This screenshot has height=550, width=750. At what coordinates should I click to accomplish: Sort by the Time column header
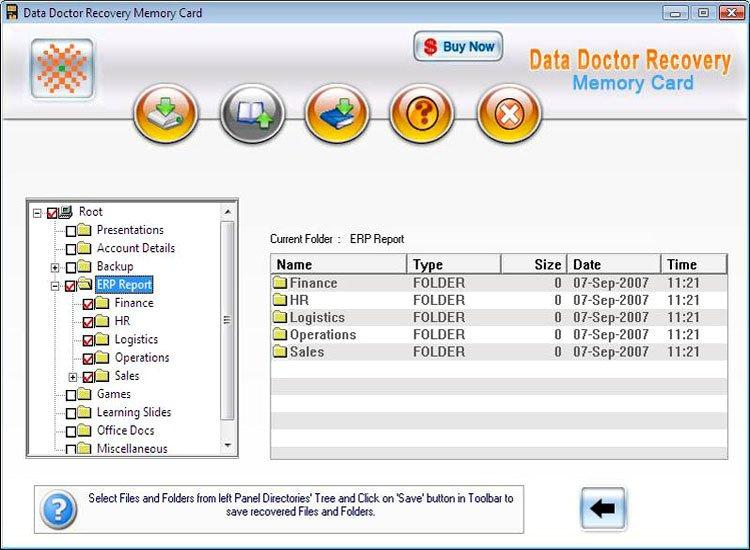click(694, 264)
